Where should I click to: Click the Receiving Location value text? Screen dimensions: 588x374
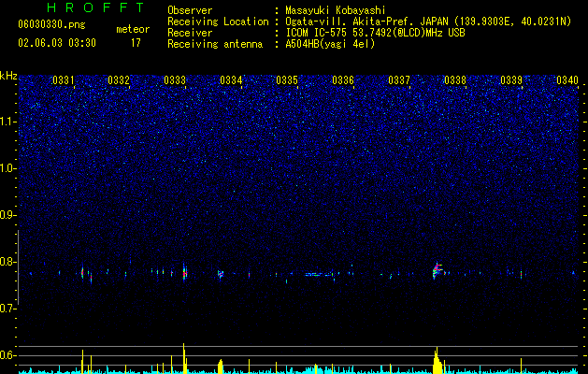click(x=428, y=22)
